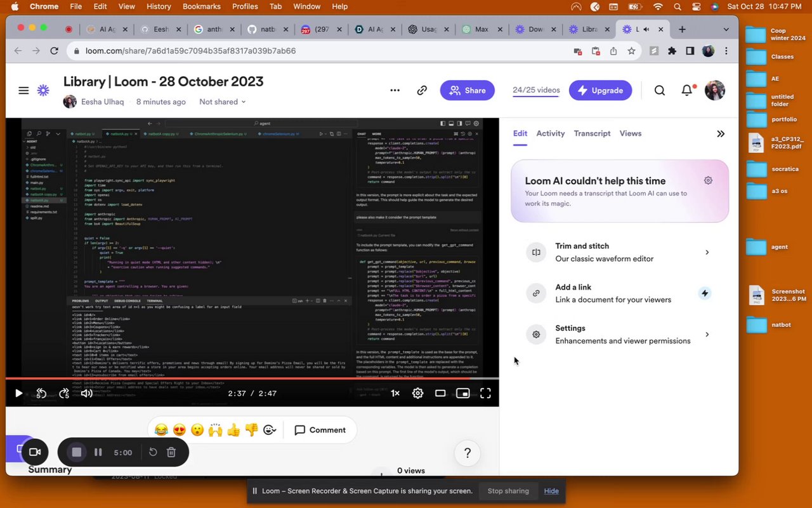Image resolution: width=812 pixels, height=508 pixels.
Task: Bookmark this page with star icon
Action: pos(632,51)
